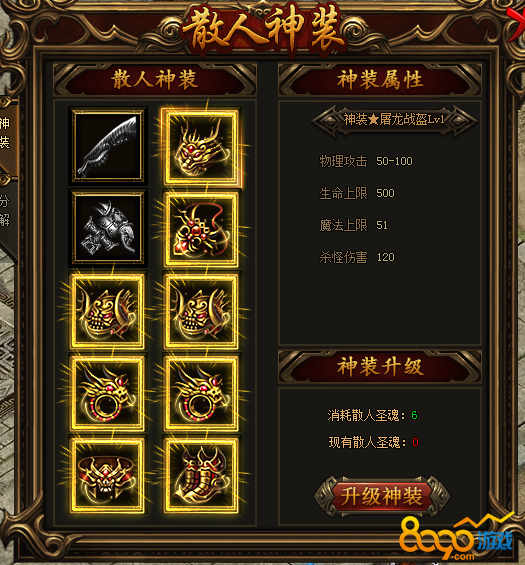Close the 散人神装 window with red X
This screenshot has width=525, height=565.
click(517, 22)
